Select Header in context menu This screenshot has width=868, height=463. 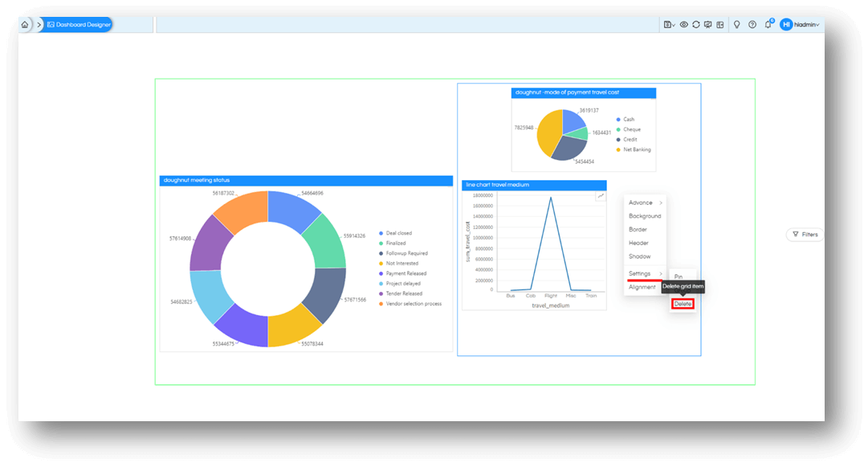(638, 244)
